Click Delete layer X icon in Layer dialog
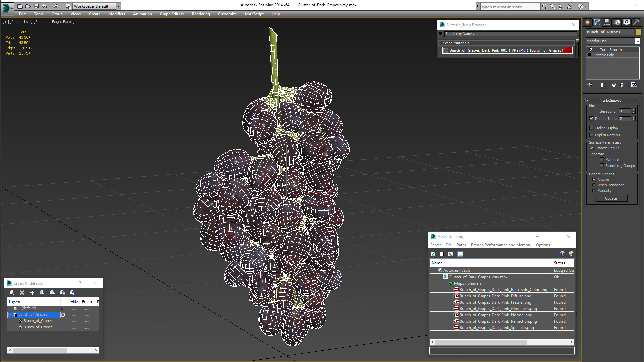The image size is (644, 362). (x=22, y=293)
